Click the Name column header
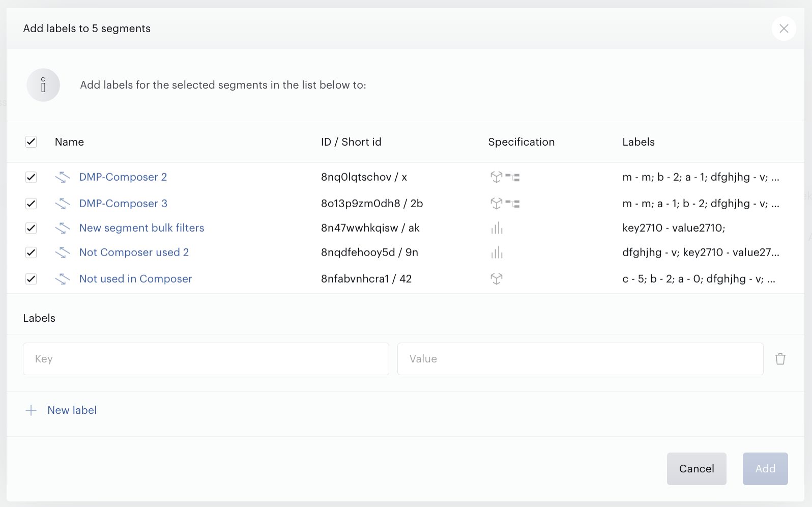This screenshot has height=507, width=812. click(x=69, y=142)
